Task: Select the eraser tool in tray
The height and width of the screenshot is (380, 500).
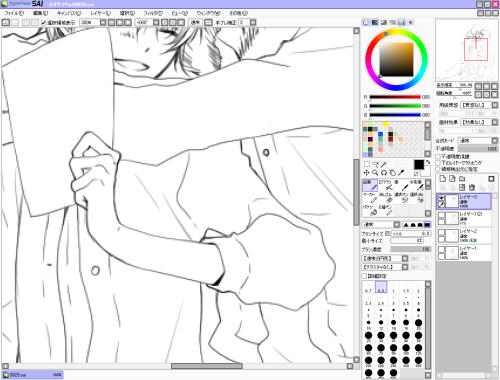Action: (386, 198)
